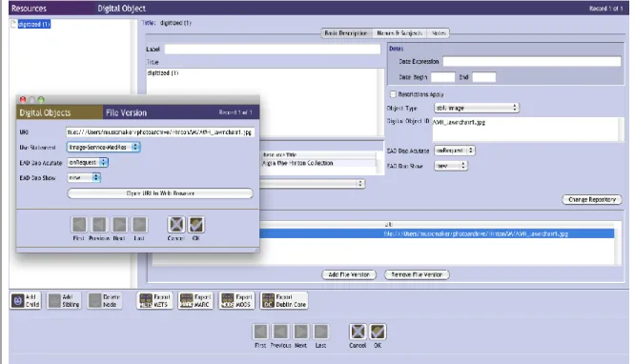Viewport: 635px width, 364px height.
Task: Click the Date Expression field
Action: coord(532,62)
